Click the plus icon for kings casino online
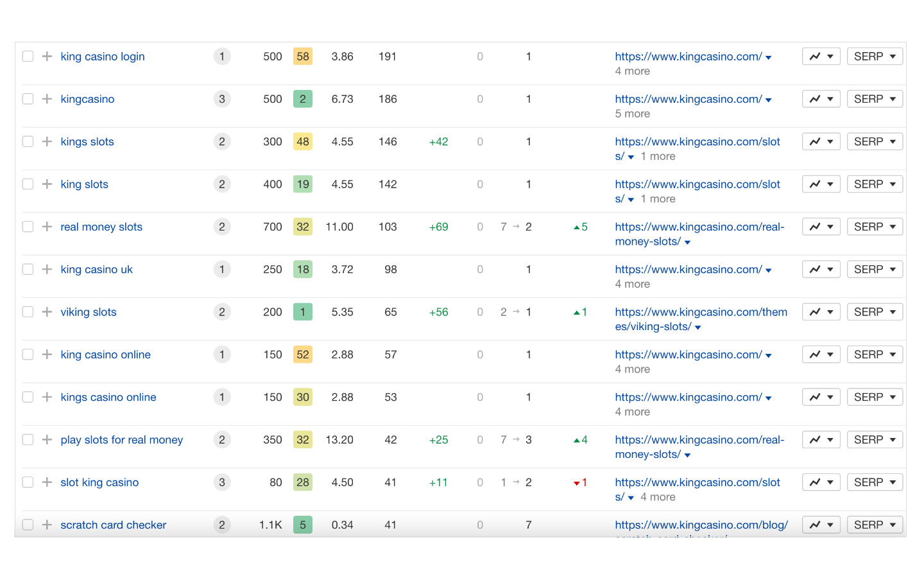 [47, 397]
